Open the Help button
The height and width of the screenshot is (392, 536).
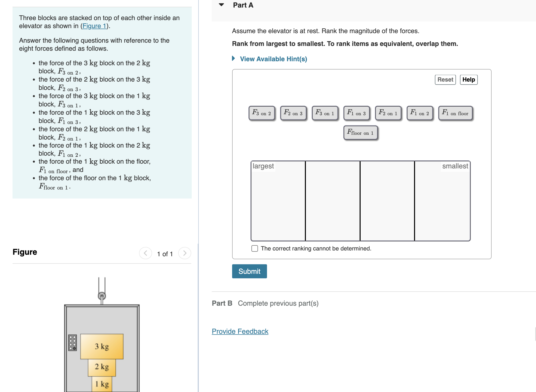[x=468, y=80]
